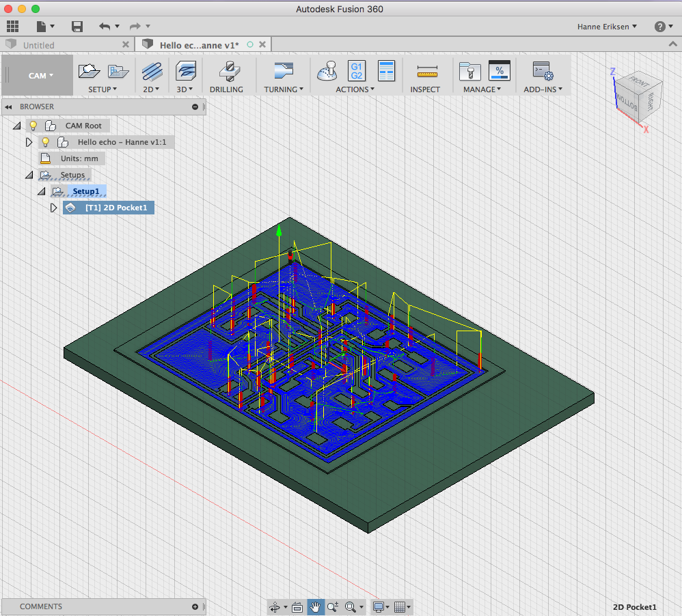The image size is (682, 616).
Task: Minimize the BROWSER panel round button
Action: (x=195, y=107)
